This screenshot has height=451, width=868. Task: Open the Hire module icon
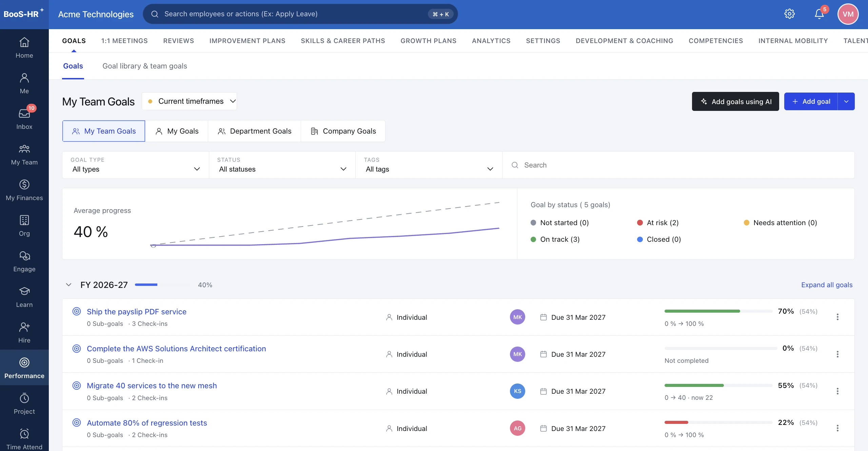pos(24,327)
